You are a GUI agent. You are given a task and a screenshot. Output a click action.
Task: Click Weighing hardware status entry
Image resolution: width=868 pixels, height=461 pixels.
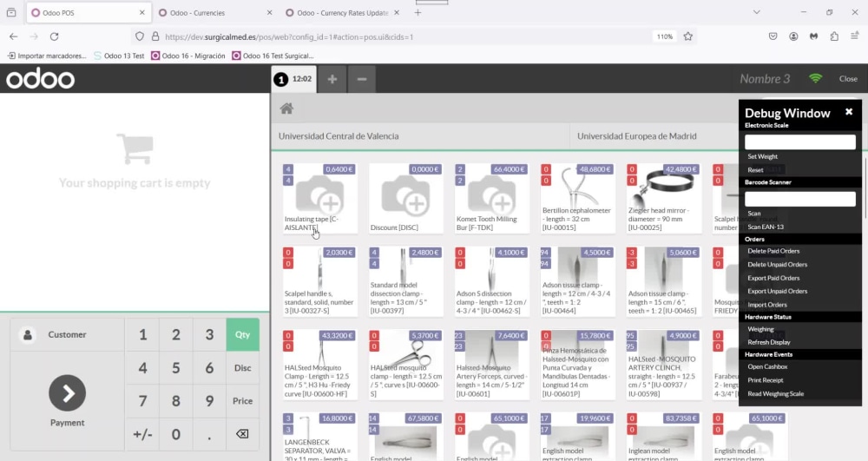pos(760,329)
